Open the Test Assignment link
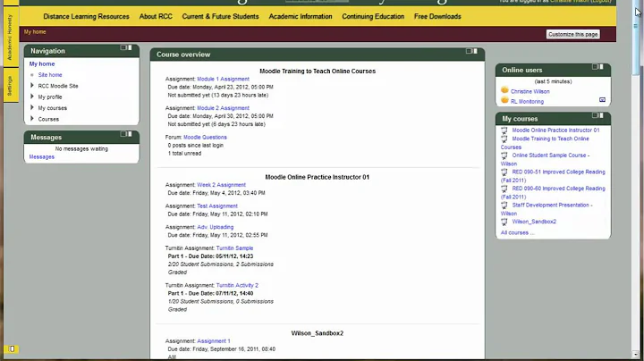This screenshot has width=644, height=361. 217,206
